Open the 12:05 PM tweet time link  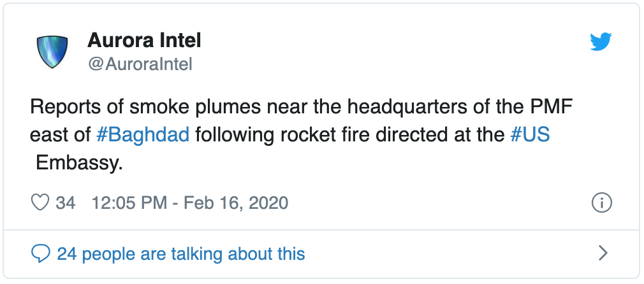click(129, 203)
